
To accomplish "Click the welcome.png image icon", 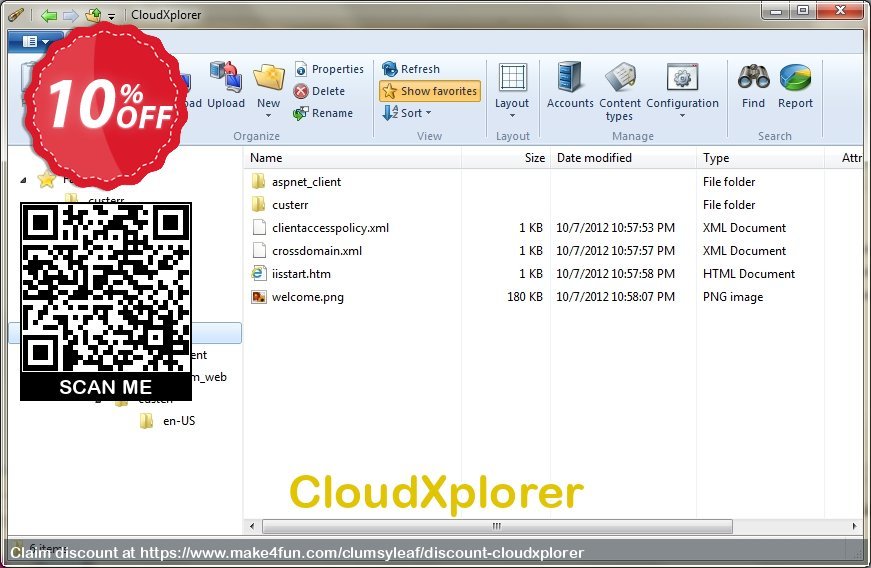I will click(x=259, y=297).
